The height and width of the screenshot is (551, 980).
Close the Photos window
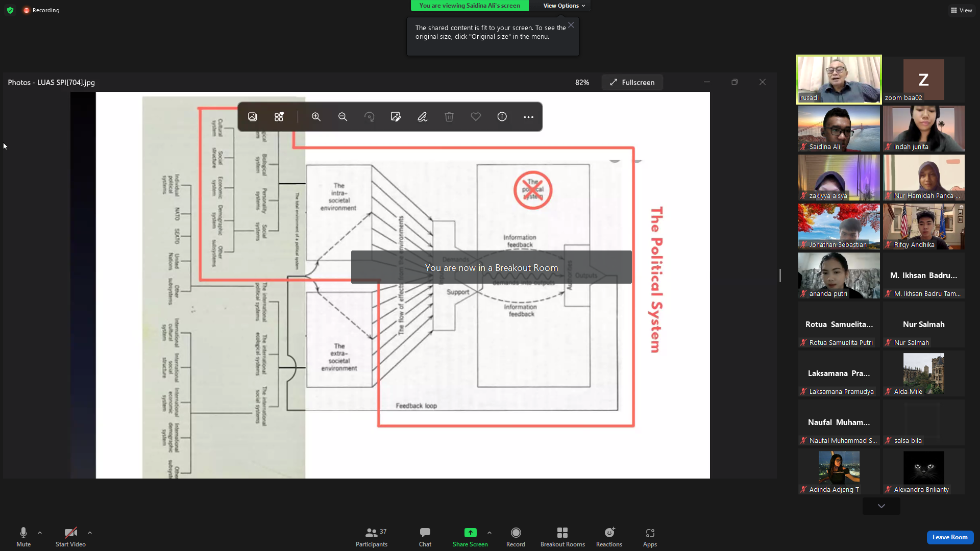763,82
